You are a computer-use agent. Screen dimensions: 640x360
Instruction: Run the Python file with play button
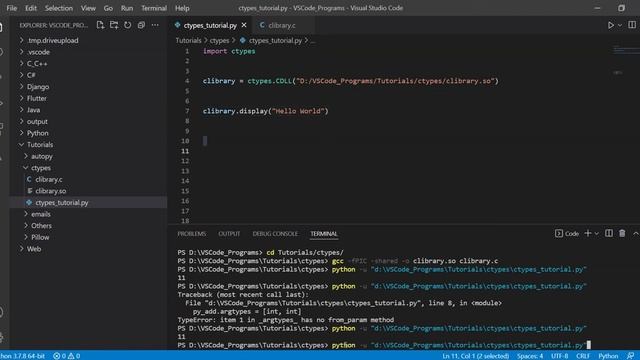coord(611,25)
